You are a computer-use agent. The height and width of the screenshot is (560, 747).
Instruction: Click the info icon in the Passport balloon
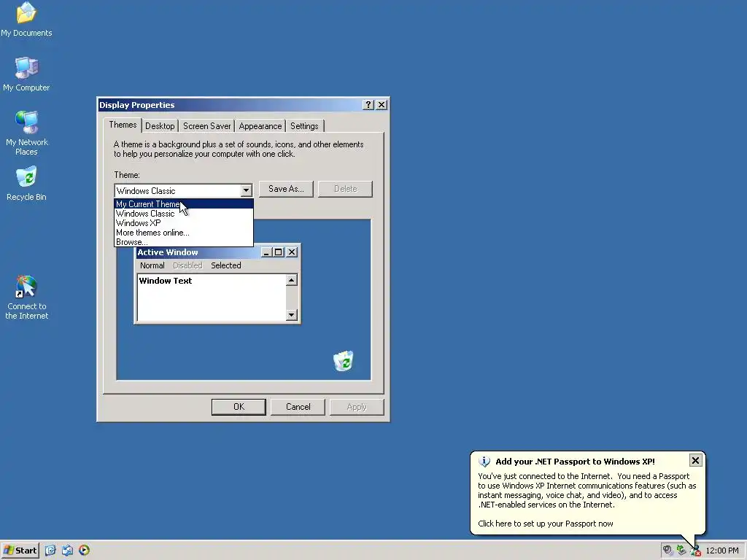pos(484,462)
